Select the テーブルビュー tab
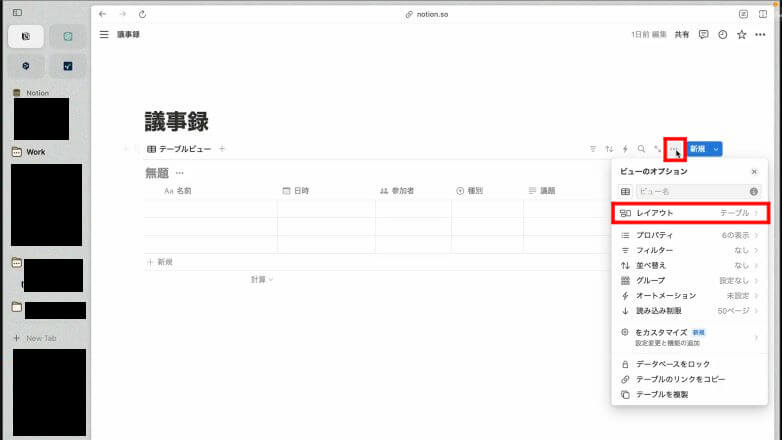 [179, 149]
